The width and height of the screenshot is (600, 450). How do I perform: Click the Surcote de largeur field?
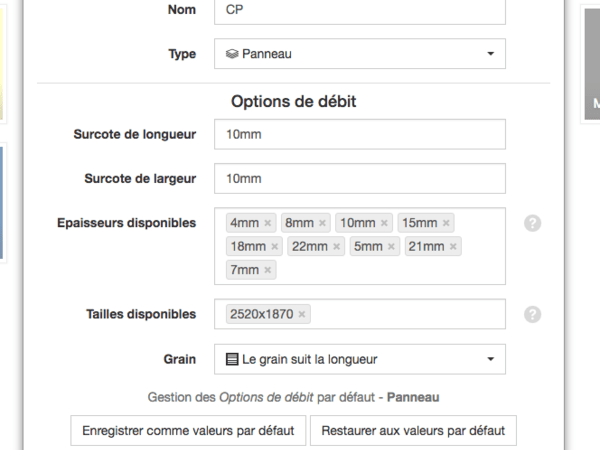(x=360, y=179)
